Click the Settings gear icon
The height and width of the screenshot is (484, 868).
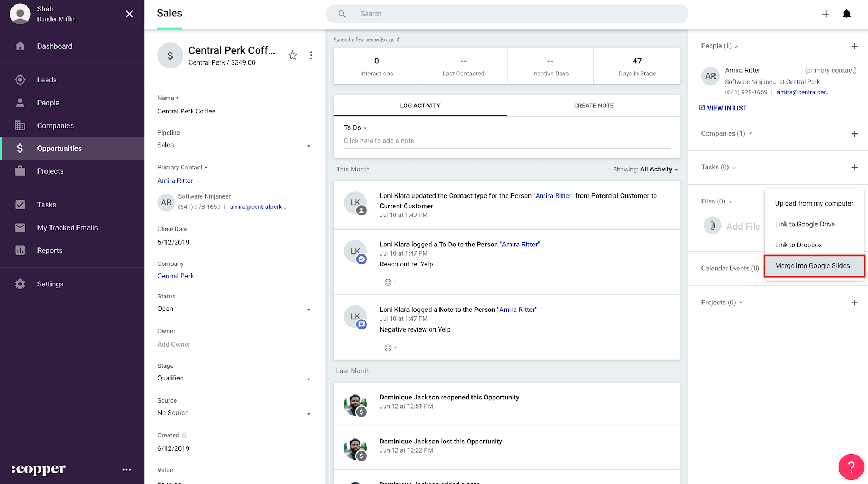coord(20,284)
